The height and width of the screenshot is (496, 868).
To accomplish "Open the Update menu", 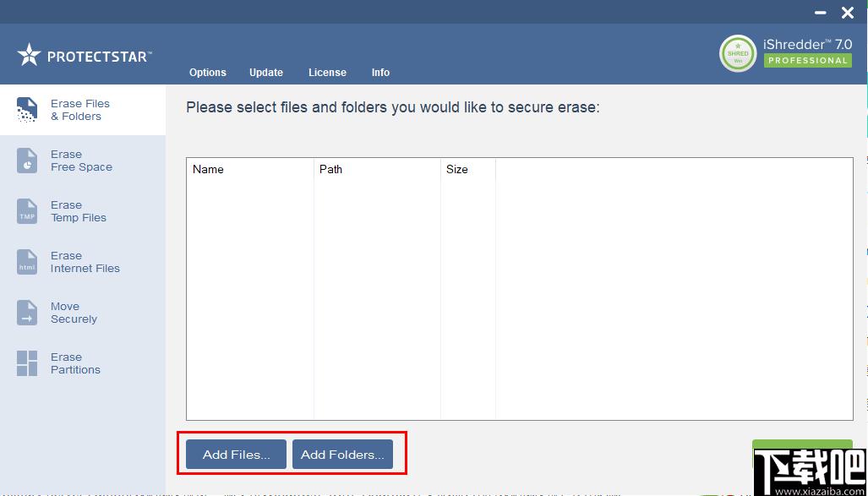I will pos(266,73).
